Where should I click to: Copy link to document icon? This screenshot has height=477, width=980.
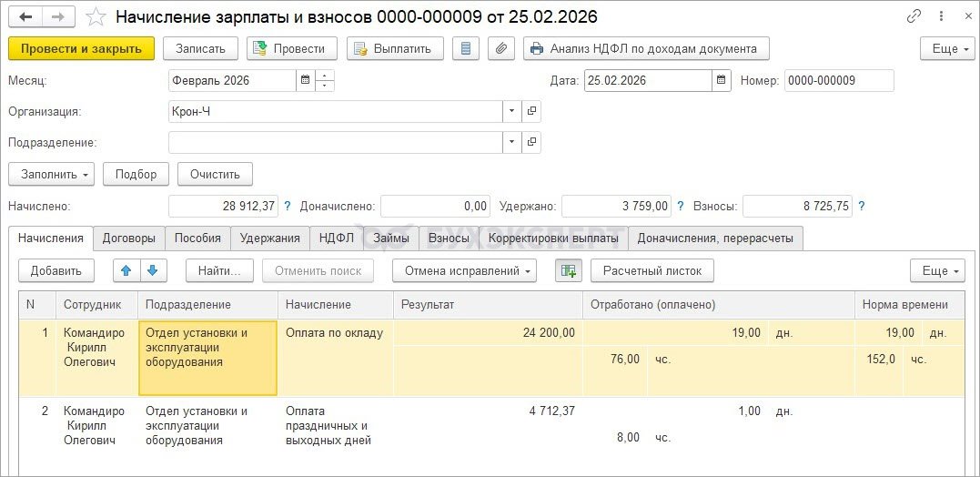914,17
